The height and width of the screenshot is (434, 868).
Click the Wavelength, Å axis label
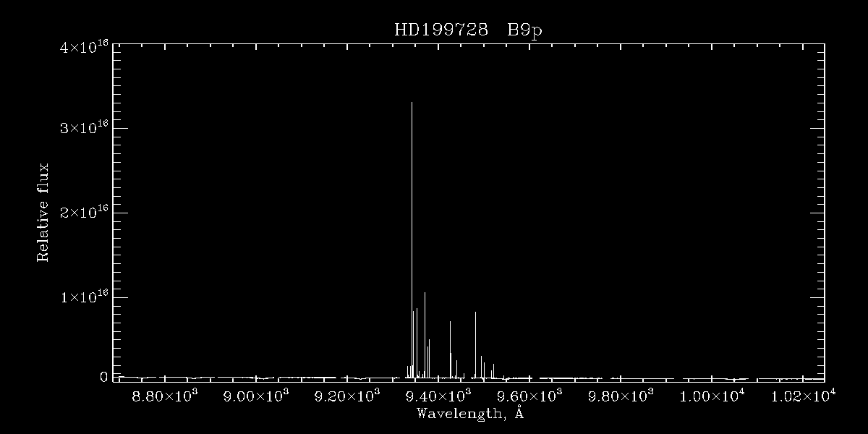tap(469, 414)
